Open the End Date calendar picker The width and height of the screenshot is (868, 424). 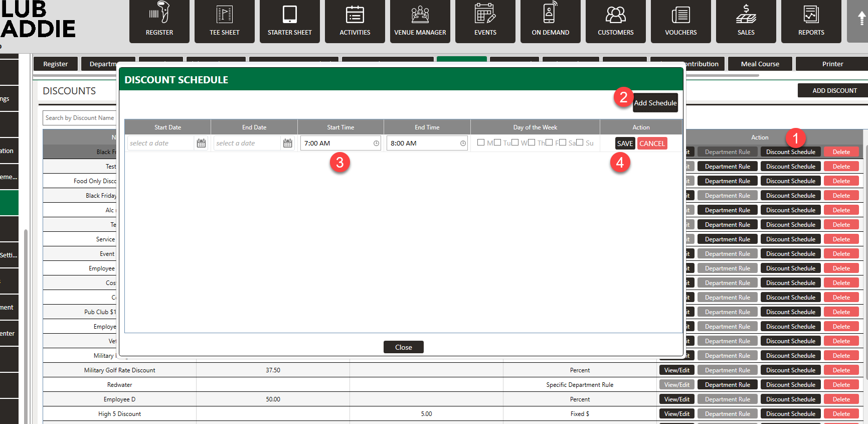[287, 144]
